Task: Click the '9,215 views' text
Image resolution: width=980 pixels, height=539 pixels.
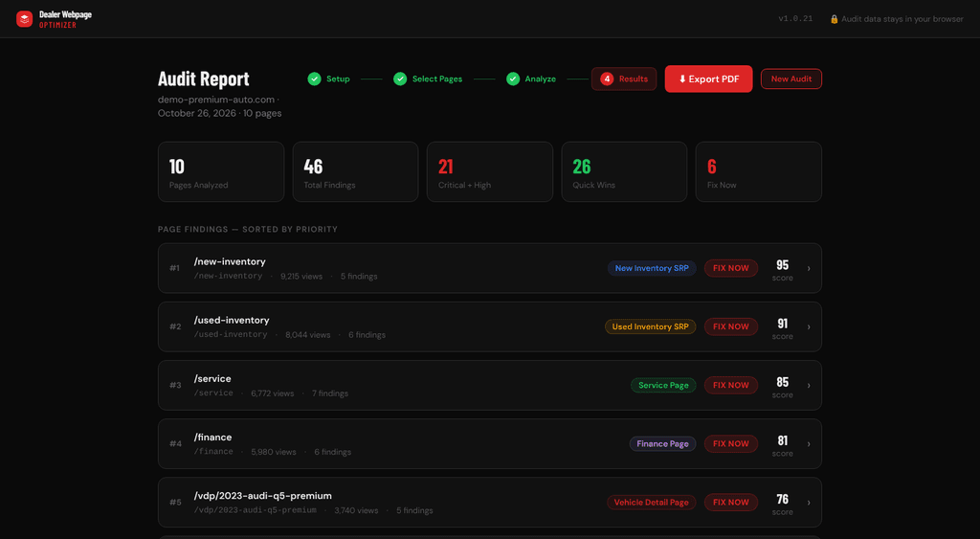Action: coord(301,277)
